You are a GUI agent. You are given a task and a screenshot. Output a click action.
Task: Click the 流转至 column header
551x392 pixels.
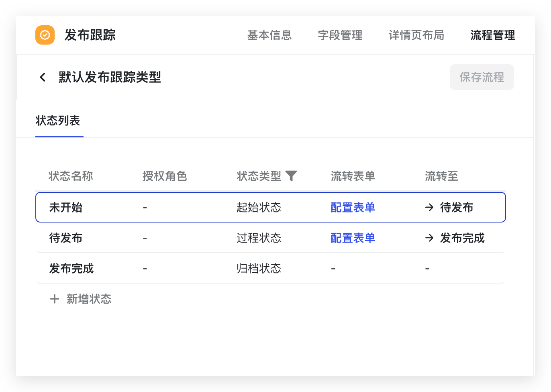point(441,176)
